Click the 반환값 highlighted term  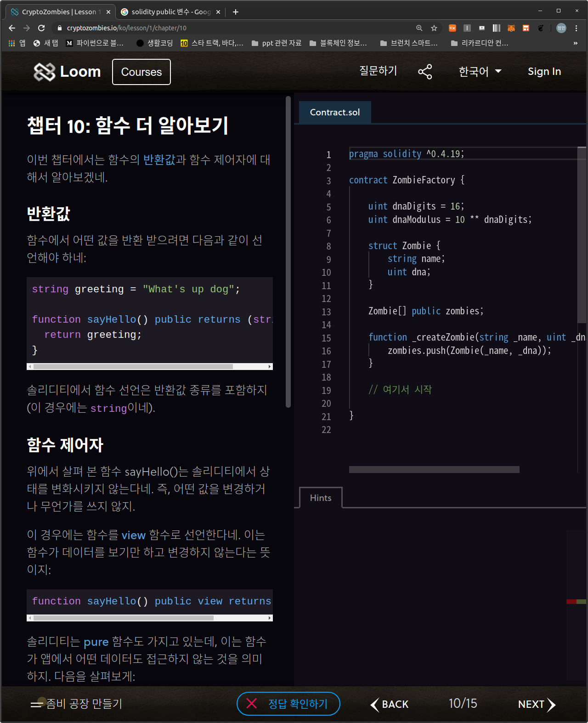159,159
